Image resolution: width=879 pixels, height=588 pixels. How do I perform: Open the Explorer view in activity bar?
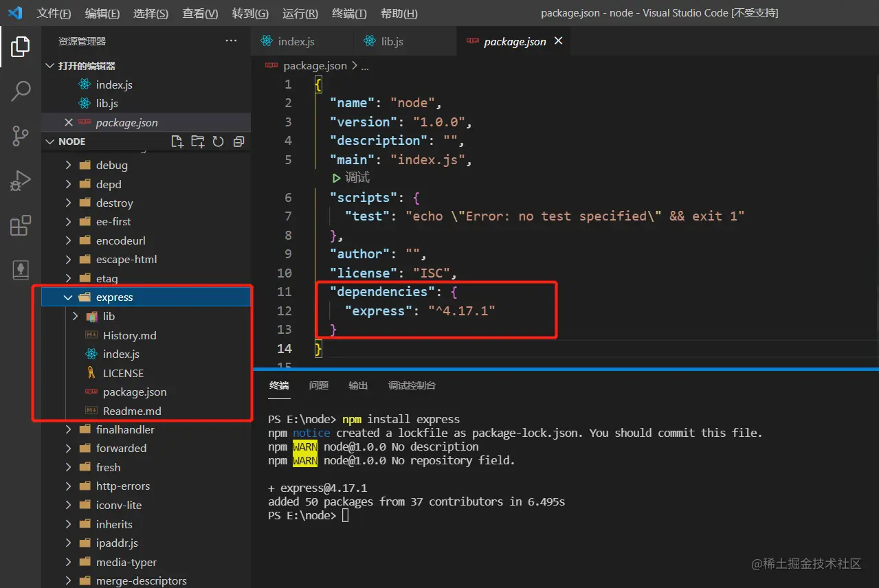pyautogui.click(x=20, y=47)
